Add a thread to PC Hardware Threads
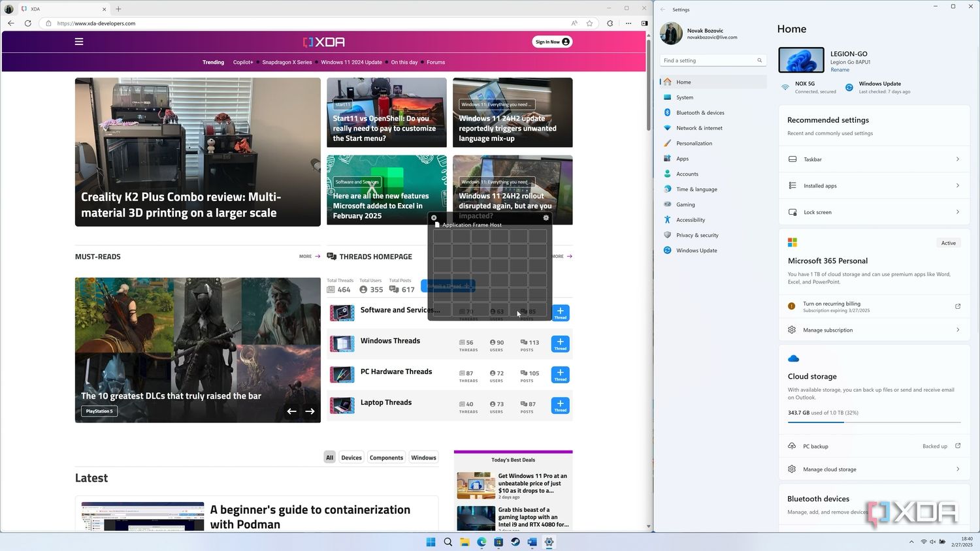This screenshot has height=551, width=980. (x=561, y=375)
